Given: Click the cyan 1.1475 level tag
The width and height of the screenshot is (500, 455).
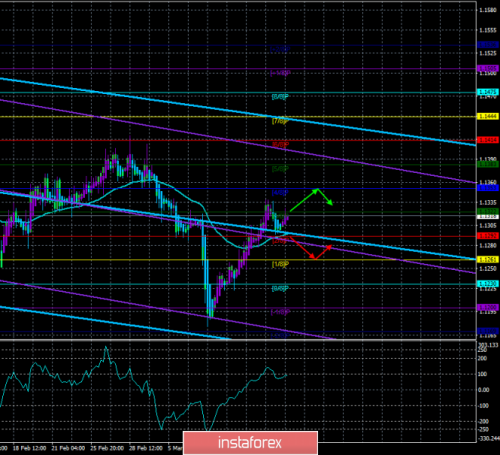Looking at the screenshot, I should [488, 92].
